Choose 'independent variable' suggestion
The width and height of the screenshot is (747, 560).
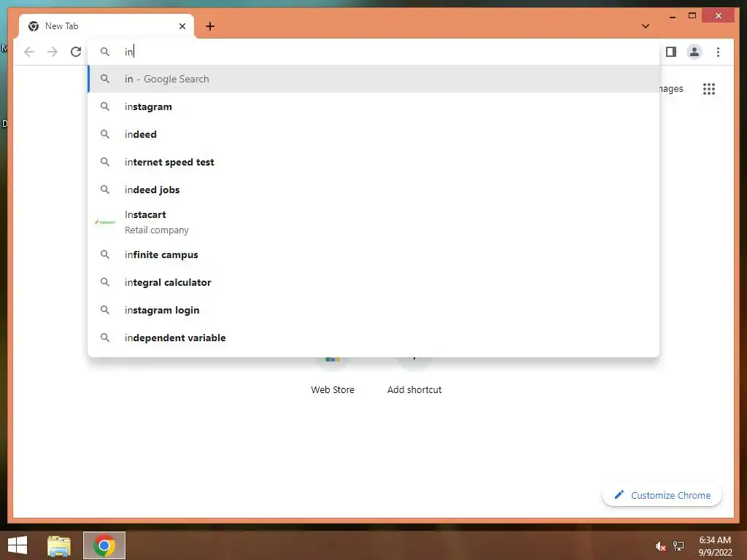coord(374,338)
